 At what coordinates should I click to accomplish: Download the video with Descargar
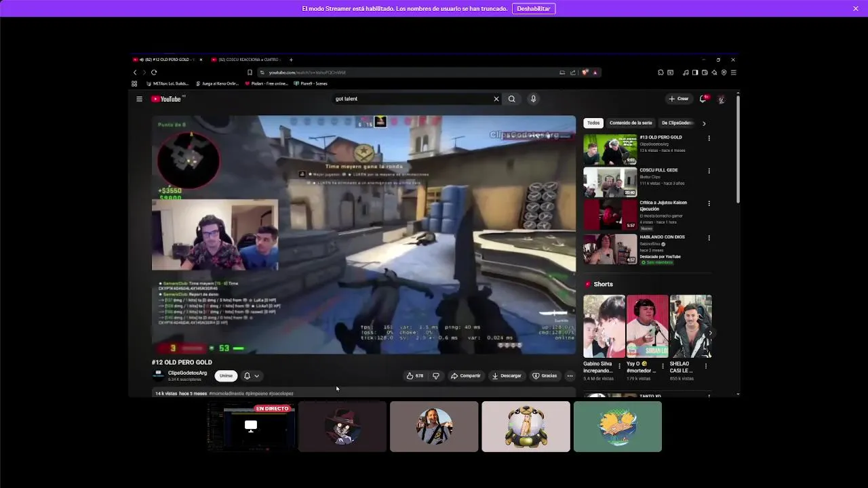[x=507, y=375]
